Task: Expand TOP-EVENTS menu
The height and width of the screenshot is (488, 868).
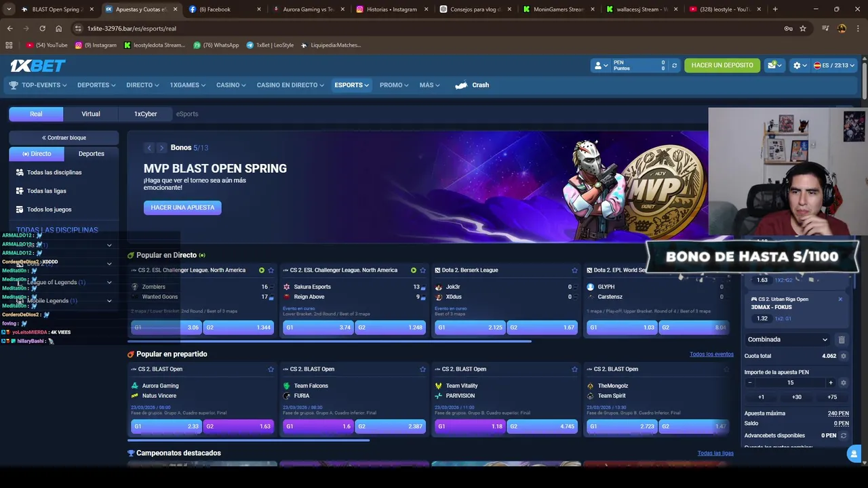Action: click(38, 85)
